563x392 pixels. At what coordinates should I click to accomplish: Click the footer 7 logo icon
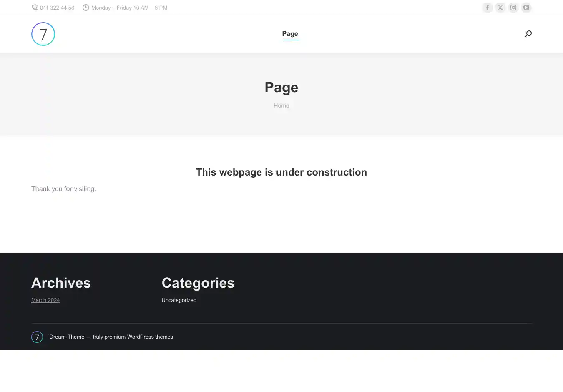37,337
